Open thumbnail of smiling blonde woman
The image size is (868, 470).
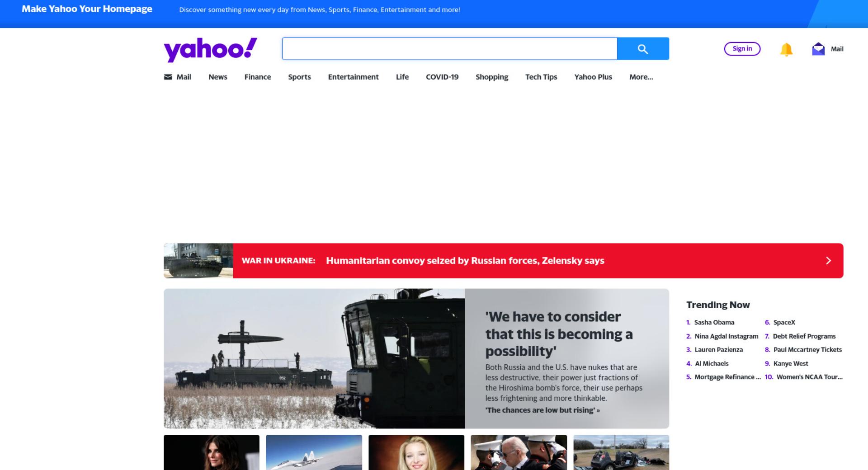click(x=416, y=452)
